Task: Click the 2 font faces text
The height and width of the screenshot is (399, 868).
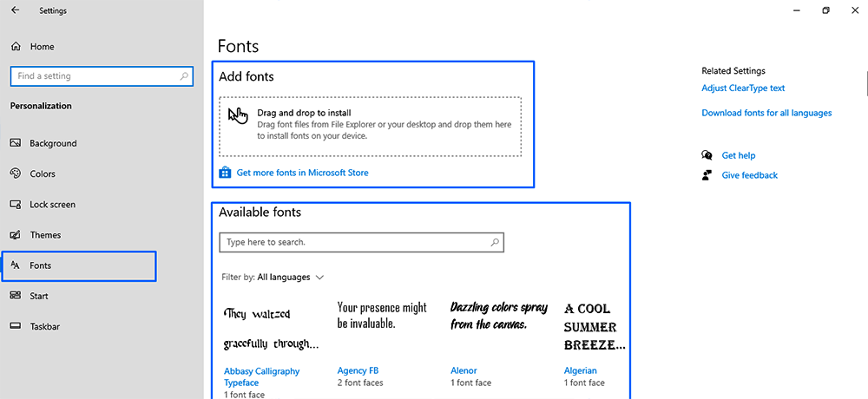Action: tap(360, 383)
